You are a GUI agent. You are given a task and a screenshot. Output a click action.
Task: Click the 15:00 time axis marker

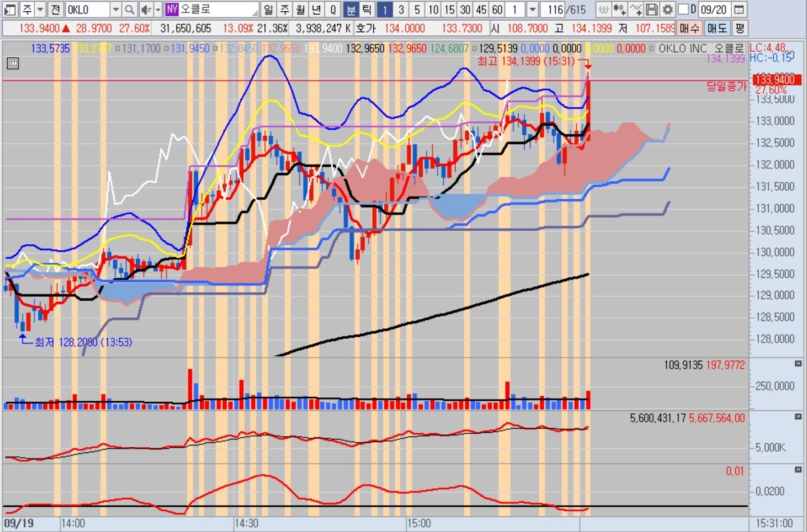click(419, 524)
